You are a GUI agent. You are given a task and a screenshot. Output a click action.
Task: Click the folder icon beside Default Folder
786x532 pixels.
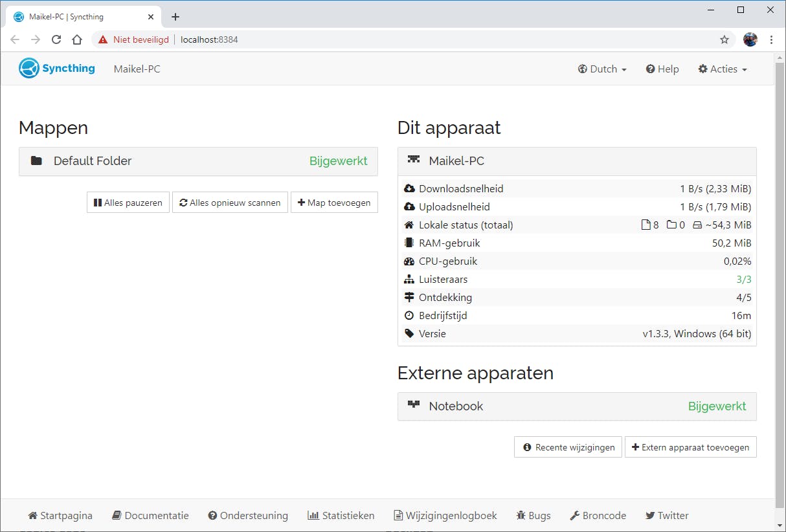point(36,161)
